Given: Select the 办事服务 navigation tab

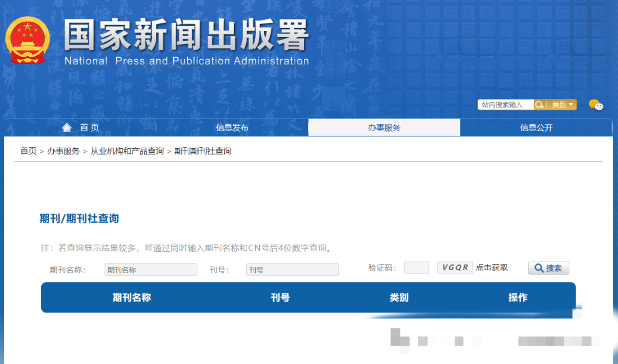Looking at the screenshot, I should 384,128.
